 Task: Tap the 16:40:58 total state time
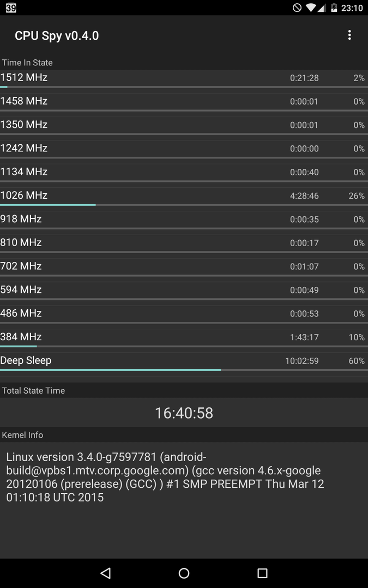pos(184,413)
